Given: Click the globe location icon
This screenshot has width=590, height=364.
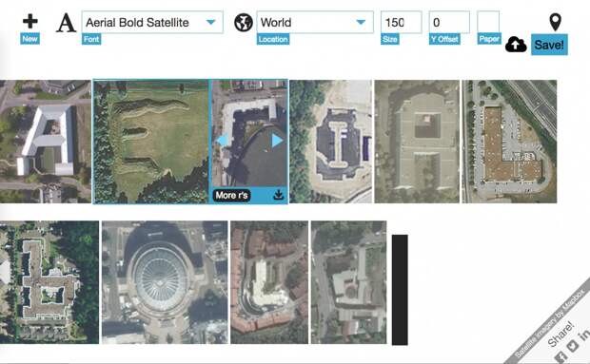Looking at the screenshot, I should (x=244, y=23).
